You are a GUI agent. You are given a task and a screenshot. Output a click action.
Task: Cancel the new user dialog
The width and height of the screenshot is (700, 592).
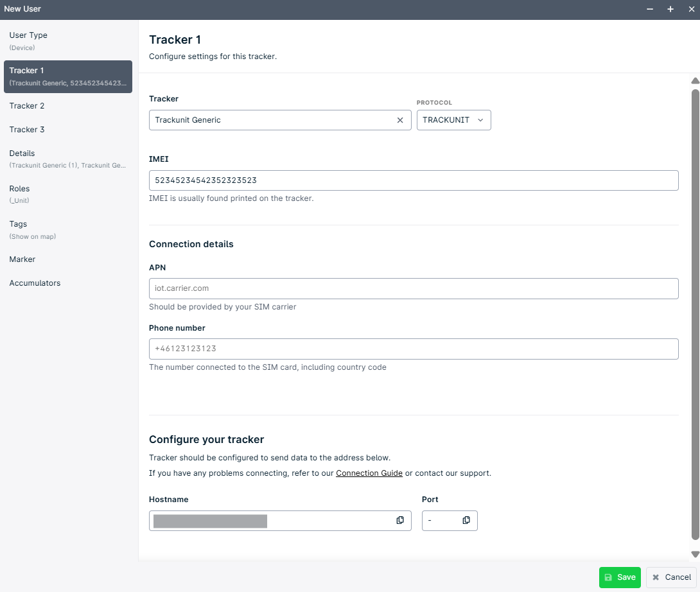(x=671, y=577)
